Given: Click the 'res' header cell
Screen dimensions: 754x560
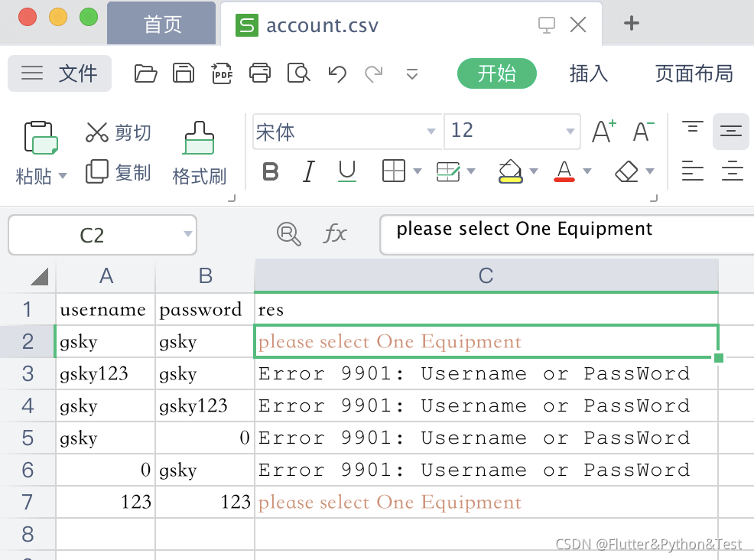Looking at the screenshot, I should click(x=486, y=309).
